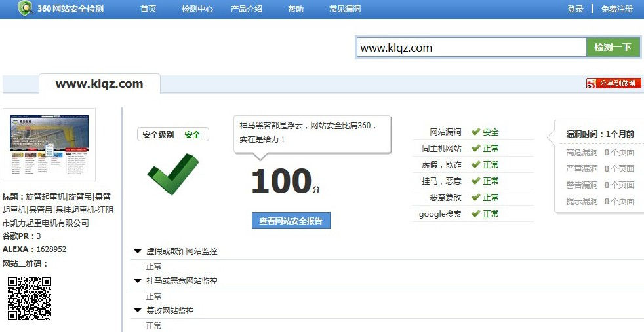
Task: Focus the website URL input field
Action: click(471, 48)
